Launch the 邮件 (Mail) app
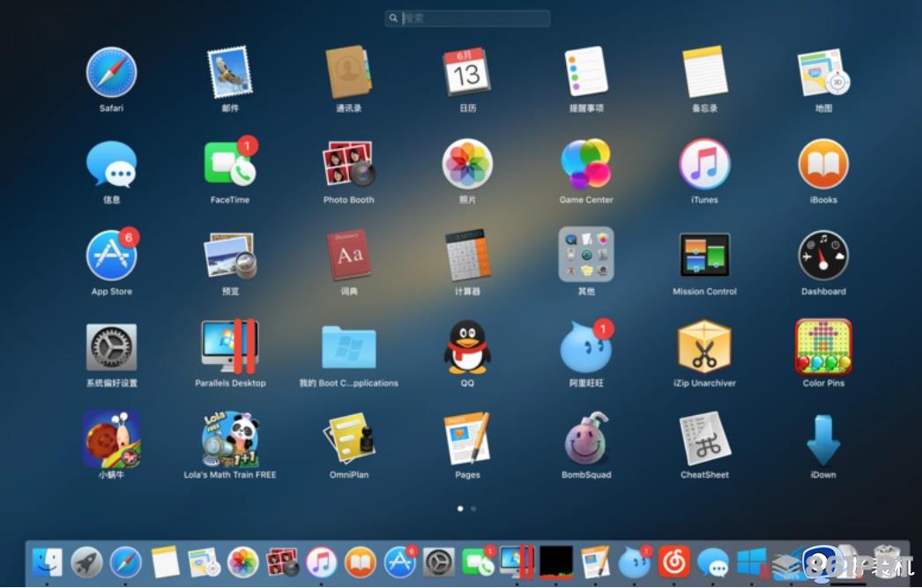The height and width of the screenshot is (588, 922). (230, 72)
